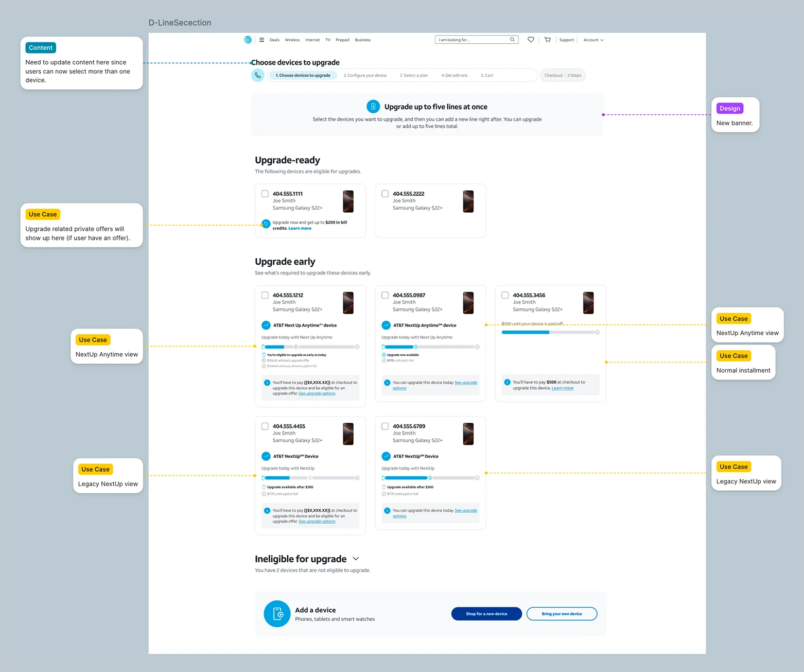Viewport: 804px width, 672px height.
Task: Tick the 404.555.4455 device checkbox
Action: point(265,426)
